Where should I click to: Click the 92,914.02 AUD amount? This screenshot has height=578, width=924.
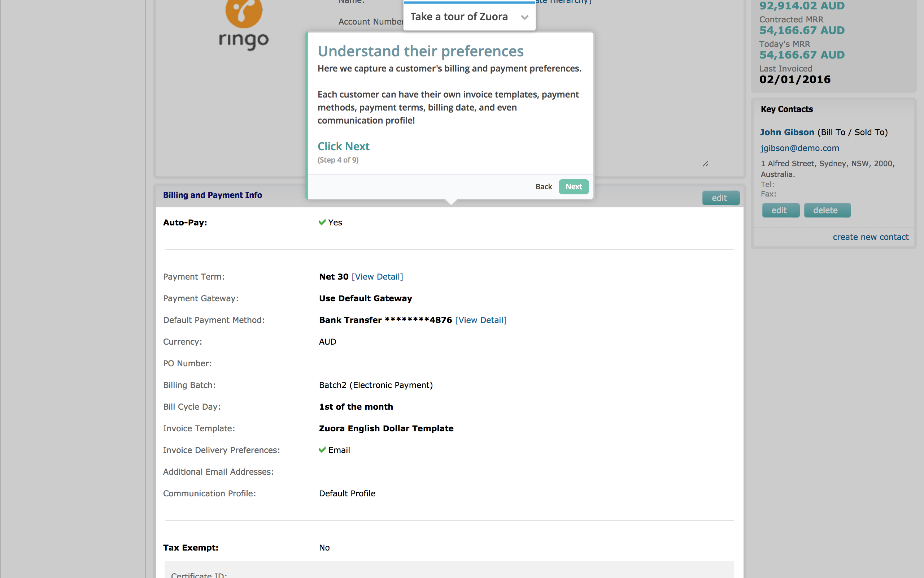[802, 6]
